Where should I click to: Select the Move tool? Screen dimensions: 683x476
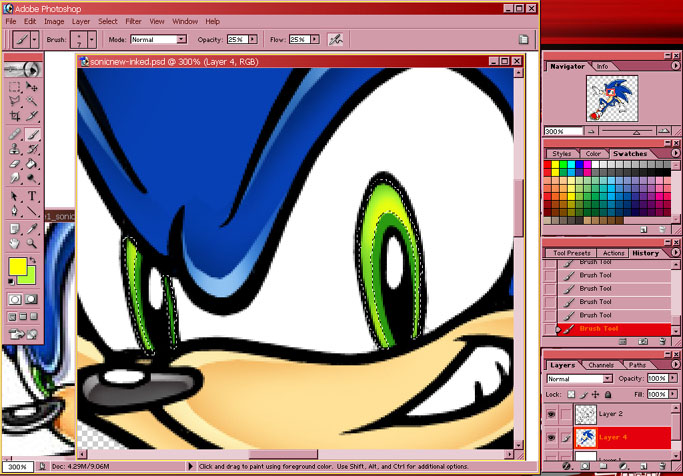tap(32, 87)
